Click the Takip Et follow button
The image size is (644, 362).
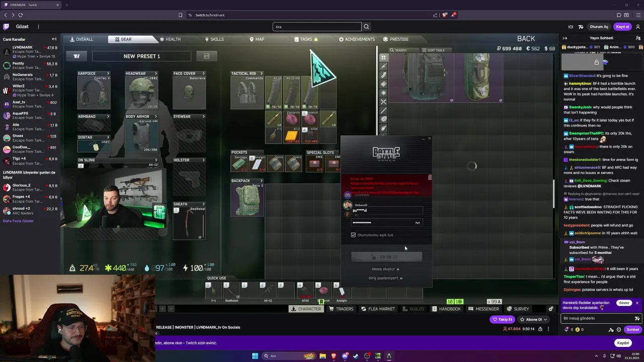tap(502, 319)
